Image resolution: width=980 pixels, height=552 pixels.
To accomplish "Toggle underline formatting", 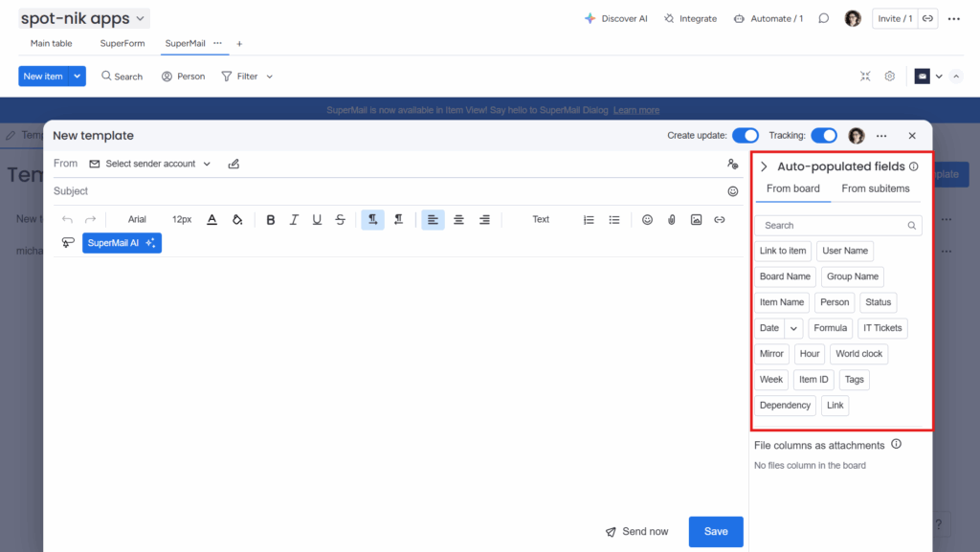I will [317, 220].
